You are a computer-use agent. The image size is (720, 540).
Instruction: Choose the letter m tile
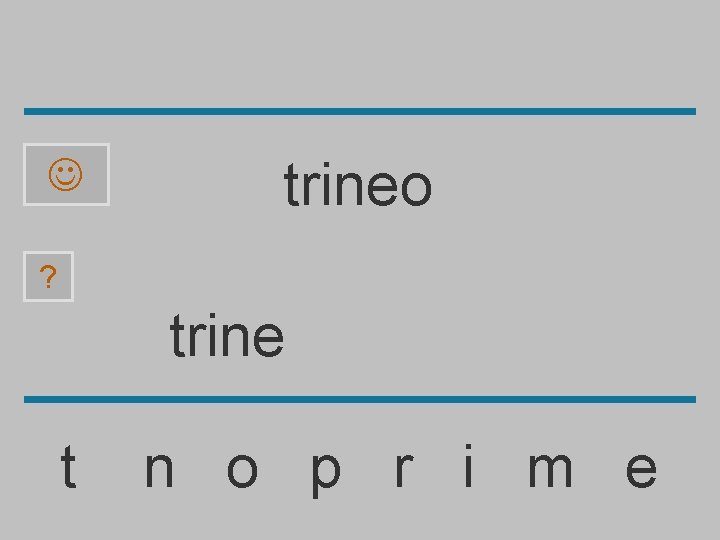550,470
